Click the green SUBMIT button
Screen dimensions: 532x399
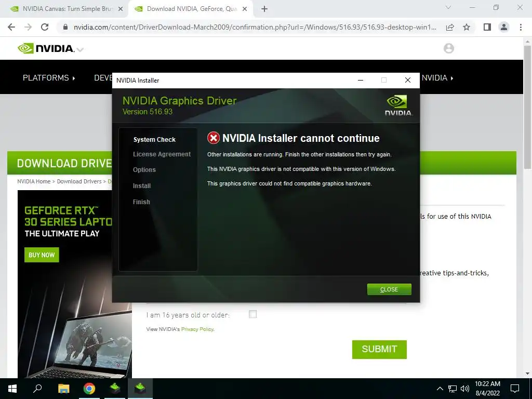point(379,350)
